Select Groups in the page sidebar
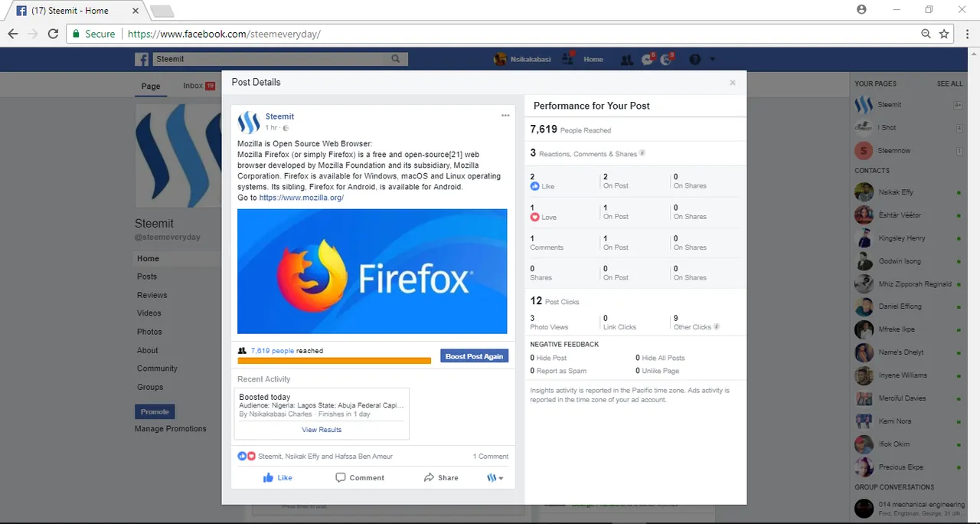Image resolution: width=980 pixels, height=524 pixels. (x=150, y=387)
